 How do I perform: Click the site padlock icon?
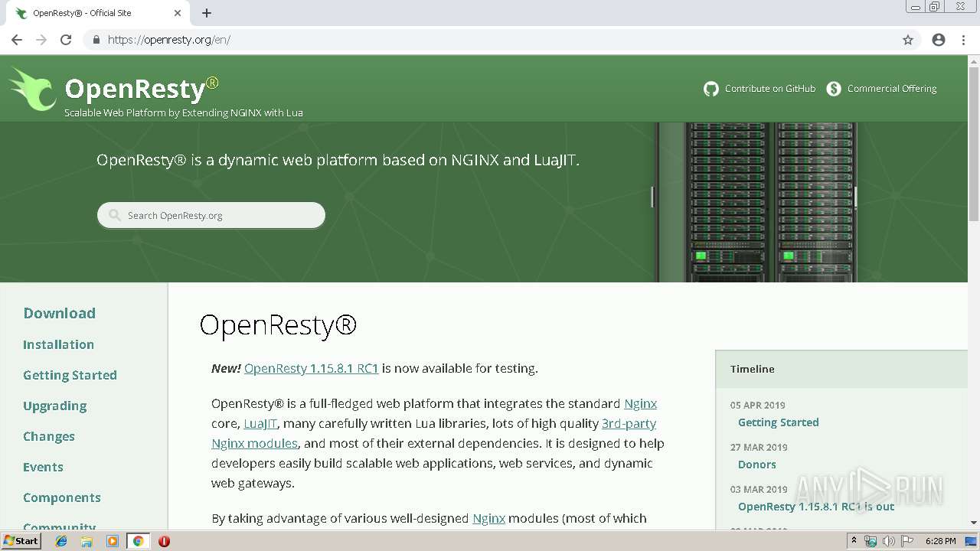point(96,40)
